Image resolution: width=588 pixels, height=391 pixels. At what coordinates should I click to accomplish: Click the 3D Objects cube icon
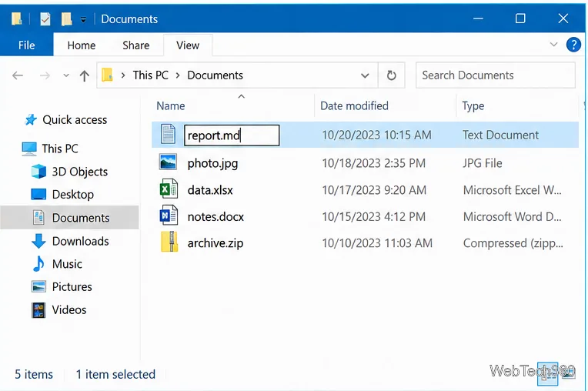pos(38,172)
